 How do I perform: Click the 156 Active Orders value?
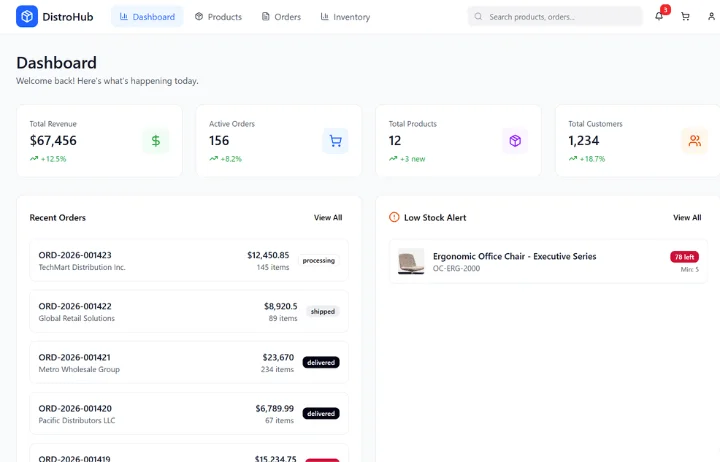[219, 141]
